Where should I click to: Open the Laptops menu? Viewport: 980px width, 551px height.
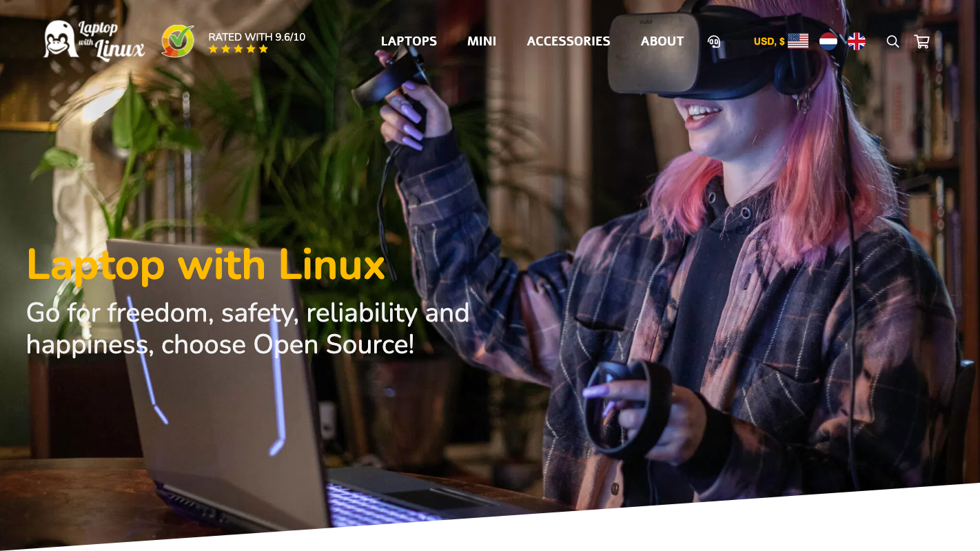tap(409, 41)
